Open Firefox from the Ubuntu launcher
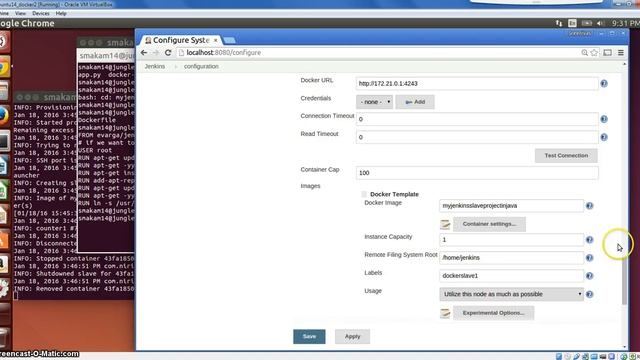 point(4,116)
